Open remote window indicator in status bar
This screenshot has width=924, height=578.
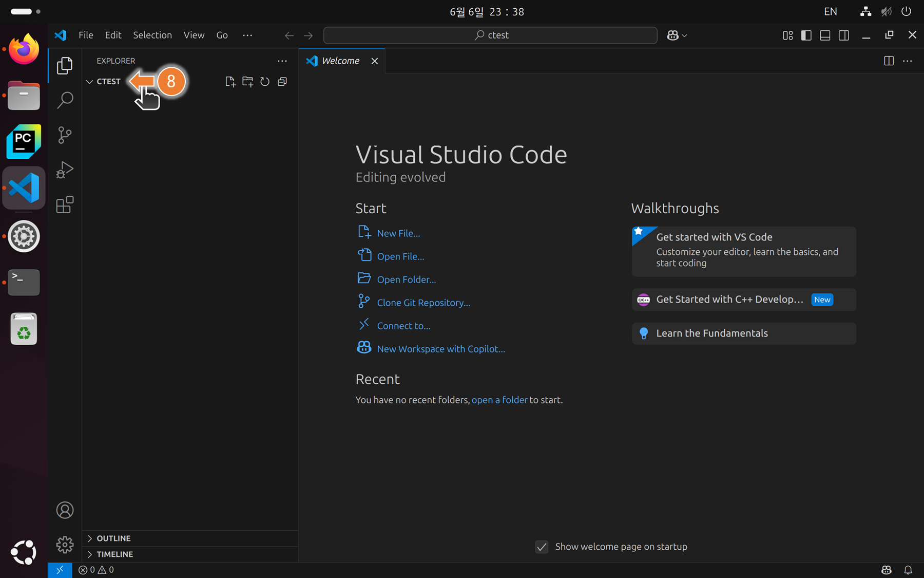60,570
